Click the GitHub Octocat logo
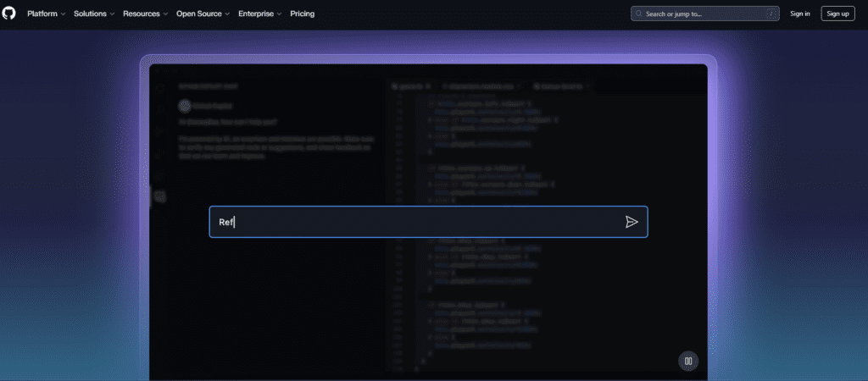 point(9,14)
